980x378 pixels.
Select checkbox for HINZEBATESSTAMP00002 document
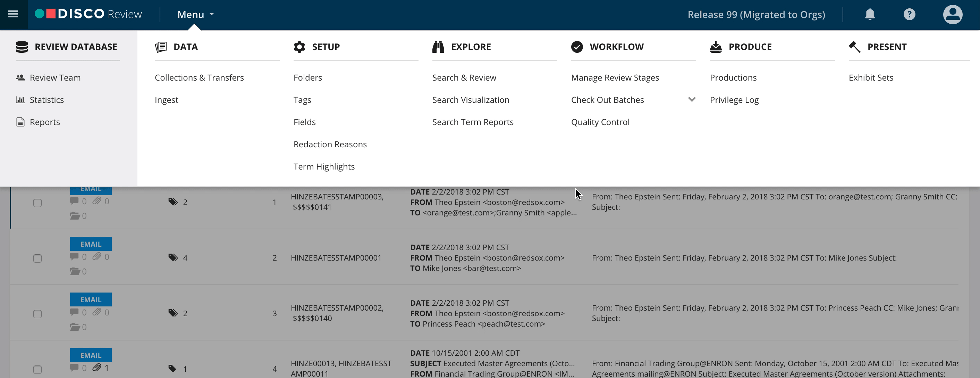(x=37, y=314)
